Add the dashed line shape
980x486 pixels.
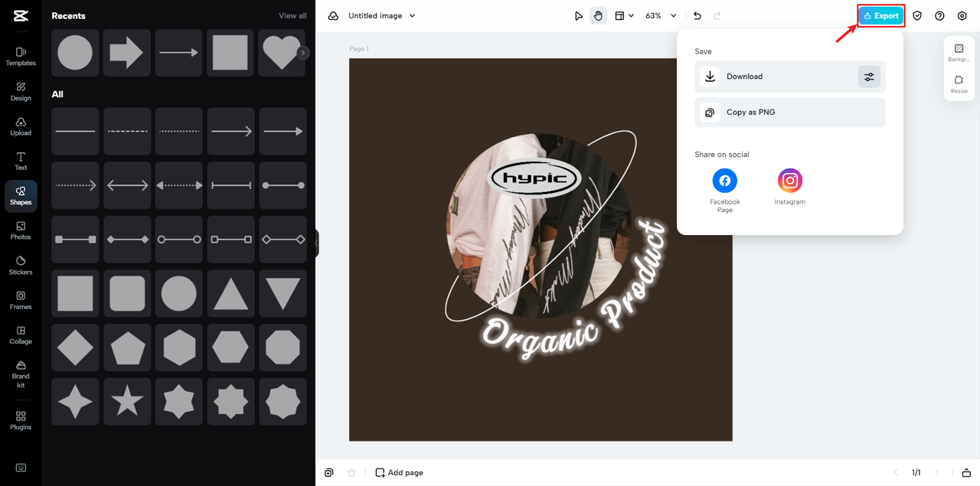[x=127, y=131]
